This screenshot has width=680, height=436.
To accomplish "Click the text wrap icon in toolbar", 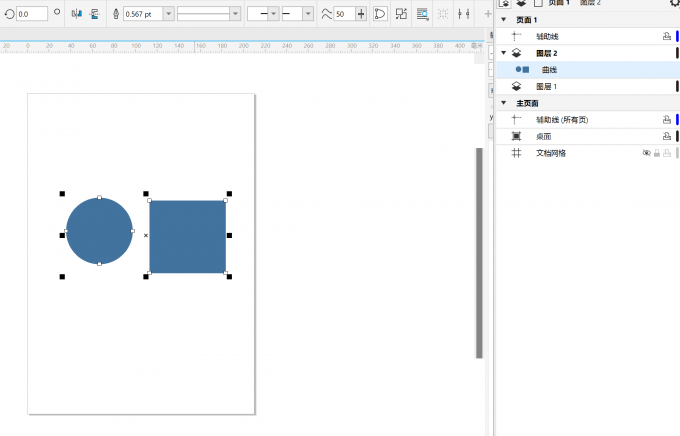I will (422, 14).
